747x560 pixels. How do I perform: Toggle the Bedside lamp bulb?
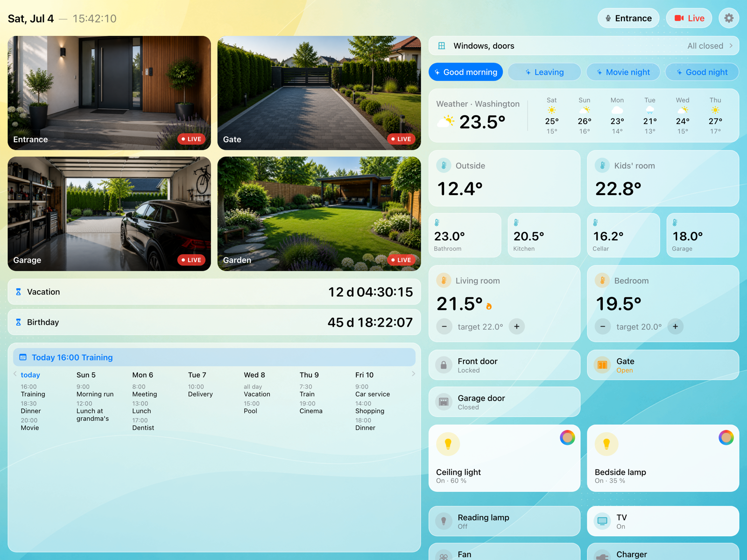(606, 444)
